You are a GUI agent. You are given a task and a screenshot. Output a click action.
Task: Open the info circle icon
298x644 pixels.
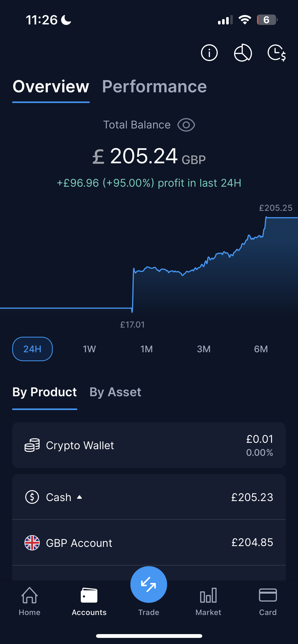click(209, 53)
